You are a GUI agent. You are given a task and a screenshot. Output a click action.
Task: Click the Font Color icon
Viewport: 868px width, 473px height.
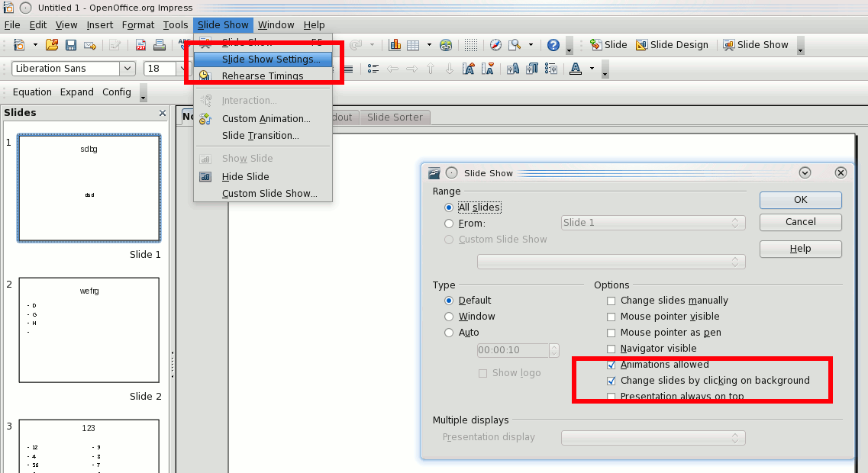[576, 69]
